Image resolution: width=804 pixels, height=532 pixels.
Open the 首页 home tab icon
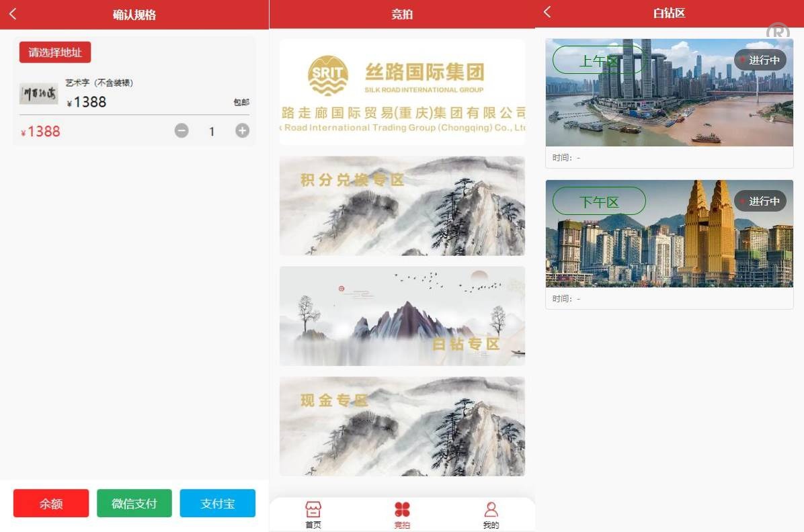pyautogui.click(x=312, y=514)
